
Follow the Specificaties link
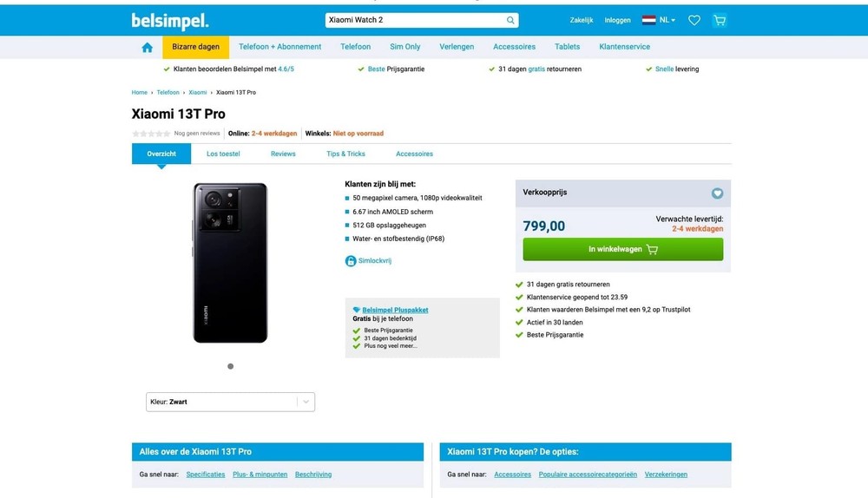(206, 475)
